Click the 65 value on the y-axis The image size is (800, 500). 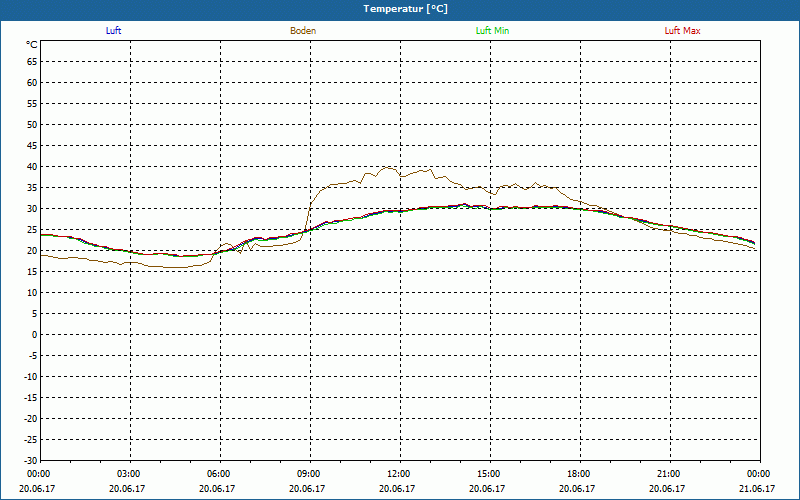point(32,62)
